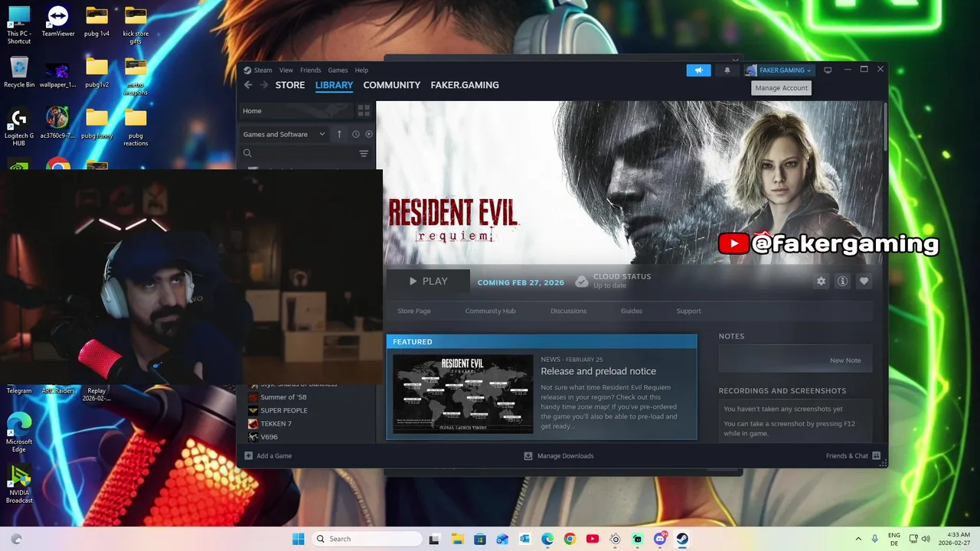
Task: Click the Steam library vertical scrollbar
Action: [885, 126]
